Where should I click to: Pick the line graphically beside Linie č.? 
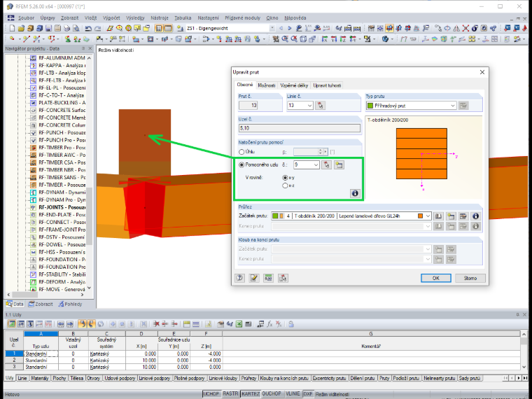pos(320,106)
